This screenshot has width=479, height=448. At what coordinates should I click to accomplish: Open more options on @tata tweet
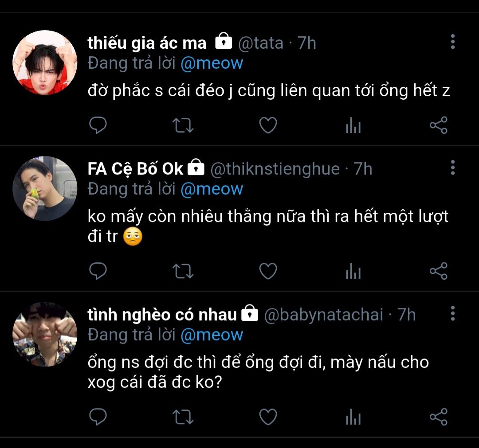(452, 42)
